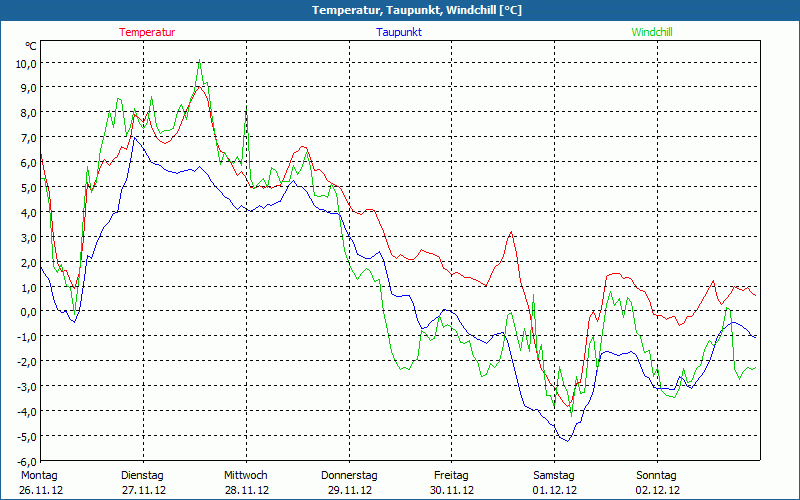Click the 'Freitag' day label
The height and width of the screenshot is (500, 800).
tap(452, 476)
